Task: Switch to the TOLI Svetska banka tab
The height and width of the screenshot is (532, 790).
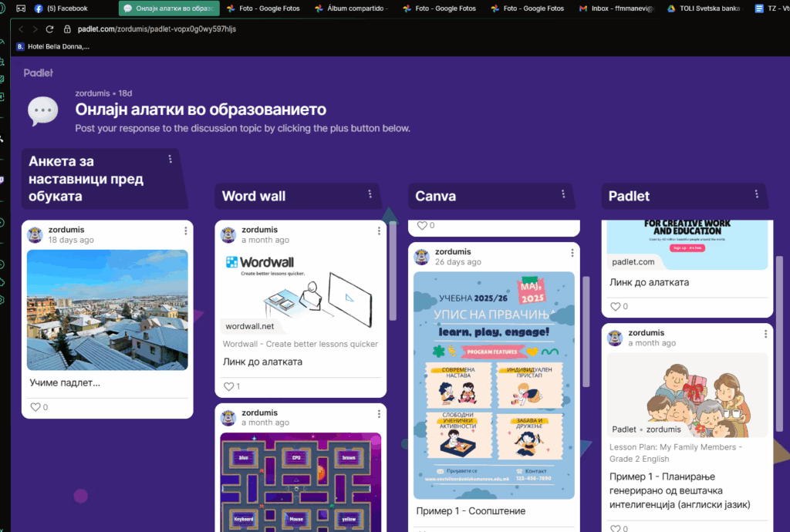Action: pos(704,8)
